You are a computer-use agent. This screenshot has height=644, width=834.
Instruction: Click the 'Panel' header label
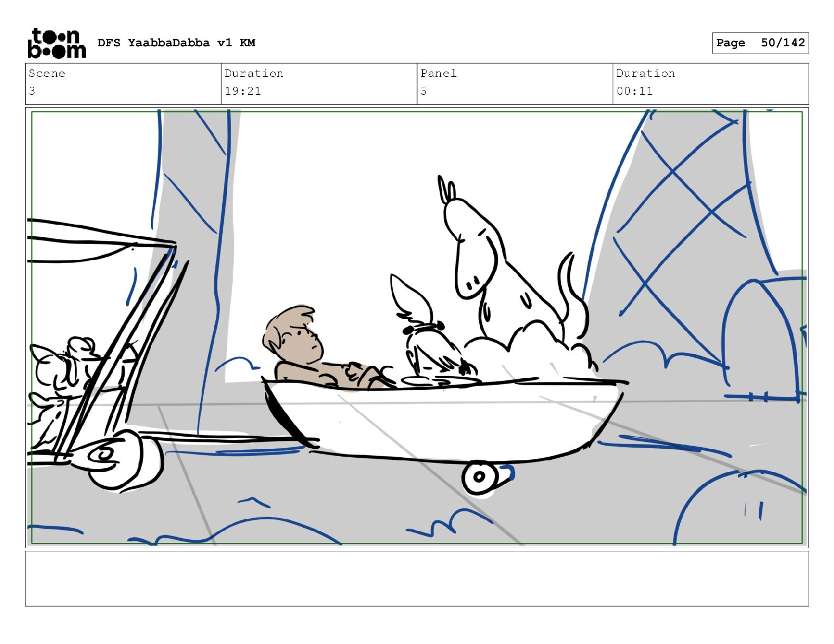439,73
